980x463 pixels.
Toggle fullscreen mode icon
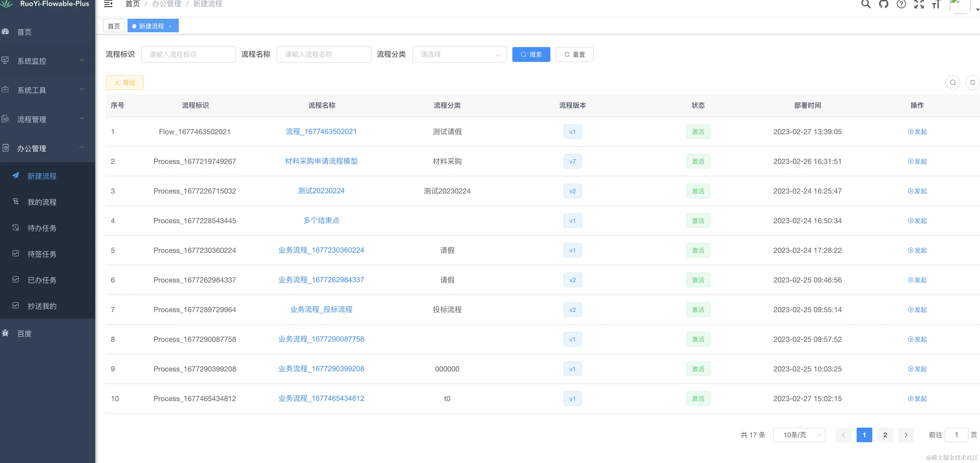click(919, 4)
